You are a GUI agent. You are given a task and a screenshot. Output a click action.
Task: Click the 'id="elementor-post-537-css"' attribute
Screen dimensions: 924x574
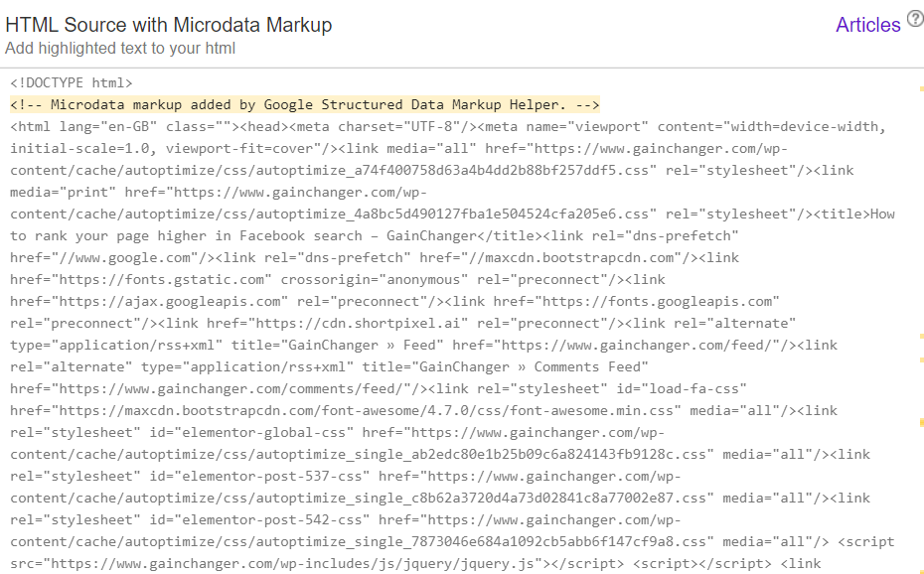coord(259,475)
